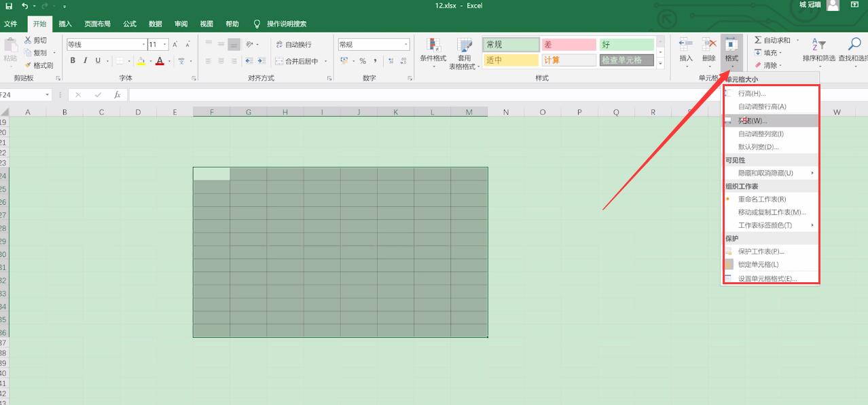
Task: Click the Insert (插入) cells icon
Action: [686, 44]
